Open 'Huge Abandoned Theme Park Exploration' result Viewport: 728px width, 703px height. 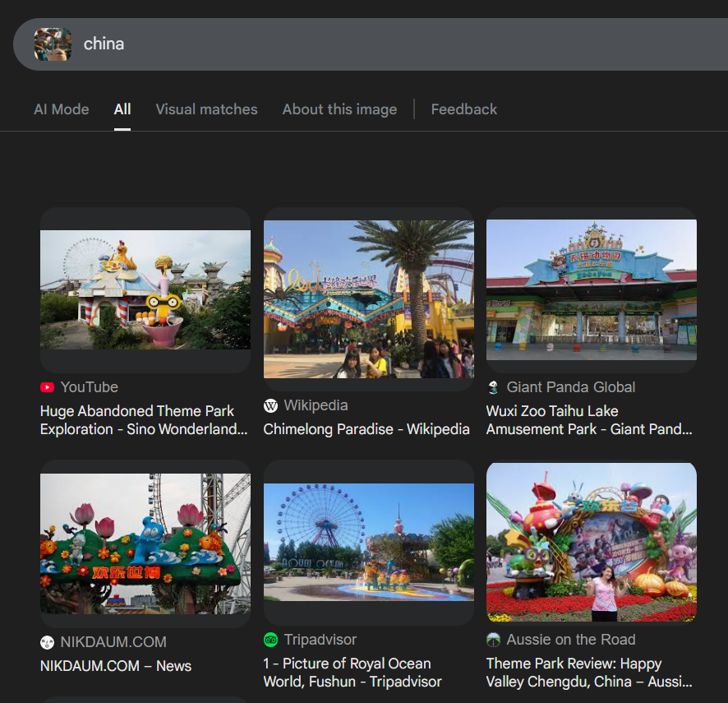(144, 420)
